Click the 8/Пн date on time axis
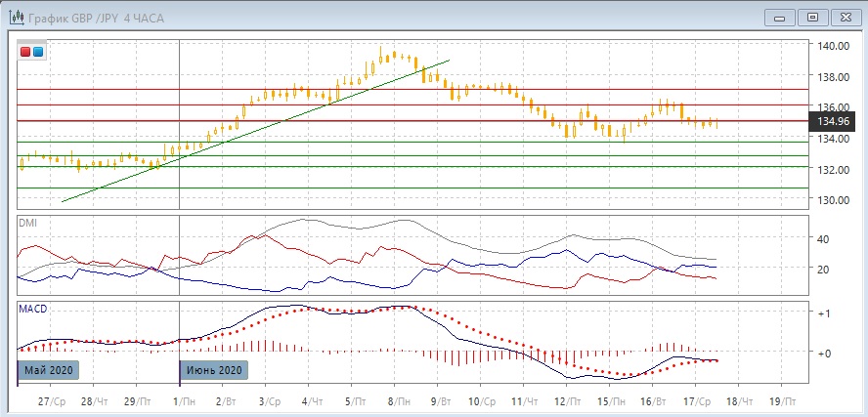 pos(398,400)
